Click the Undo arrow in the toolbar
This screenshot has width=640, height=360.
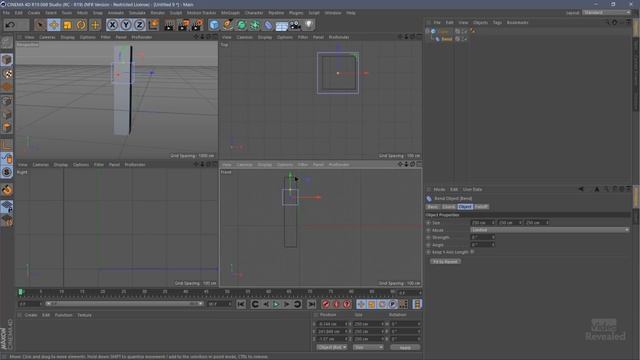(x=11, y=25)
